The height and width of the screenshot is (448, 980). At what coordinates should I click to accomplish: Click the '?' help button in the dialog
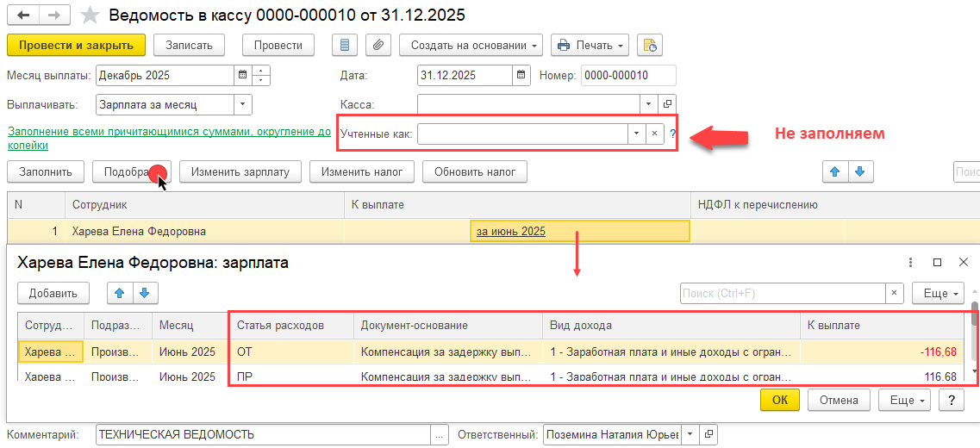coord(952,400)
